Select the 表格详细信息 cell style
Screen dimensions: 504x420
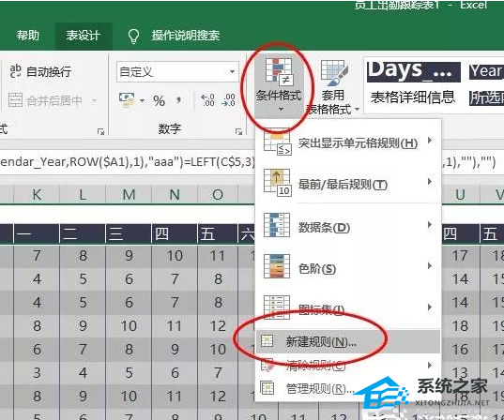pyautogui.click(x=413, y=97)
